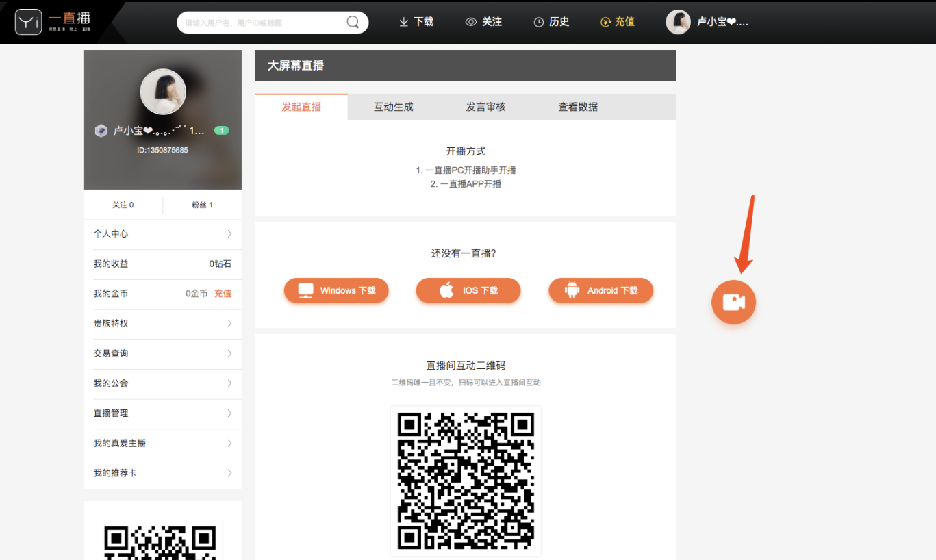Click the 一直播APP开播 line
The height and width of the screenshot is (560, 936).
[x=466, y=184]
